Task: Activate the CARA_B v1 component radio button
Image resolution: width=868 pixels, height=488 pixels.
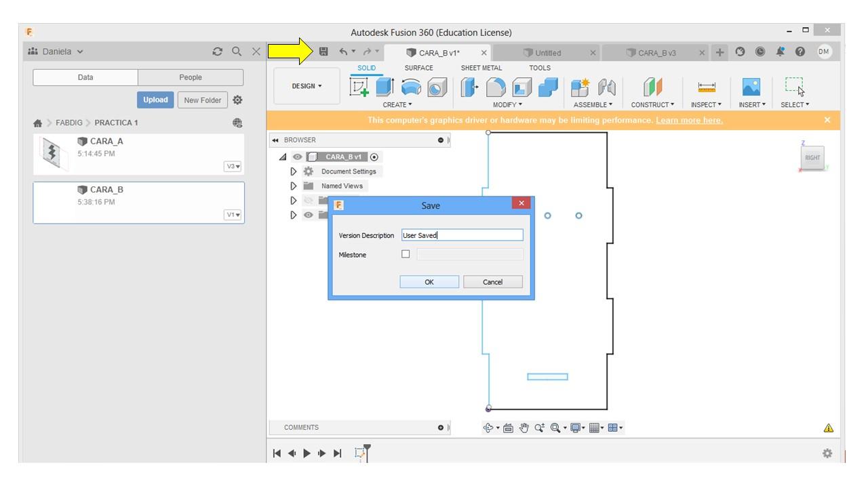Action: pos(375,157)
